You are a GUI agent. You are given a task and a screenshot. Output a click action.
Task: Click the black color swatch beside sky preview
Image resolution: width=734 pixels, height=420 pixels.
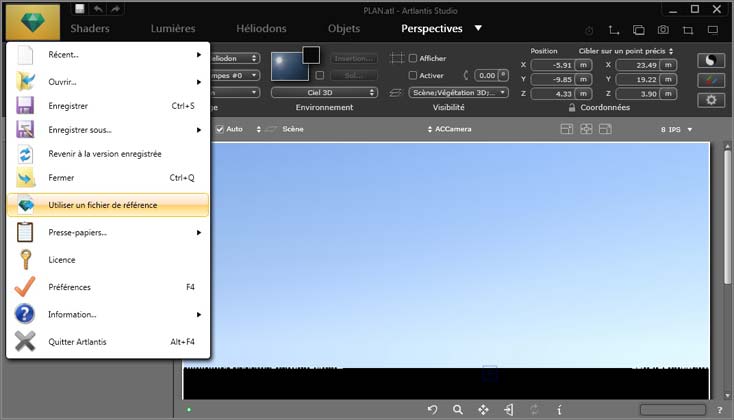click(311, 55)
